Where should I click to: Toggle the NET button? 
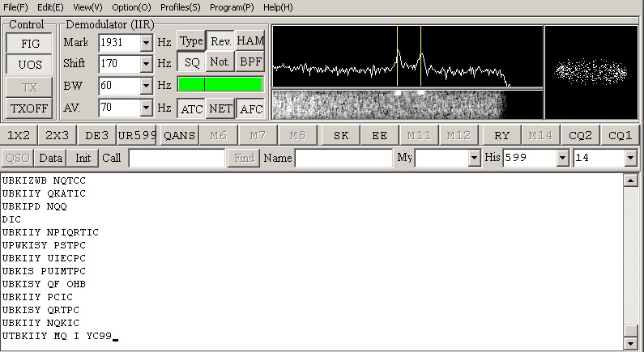pos(220,108)
